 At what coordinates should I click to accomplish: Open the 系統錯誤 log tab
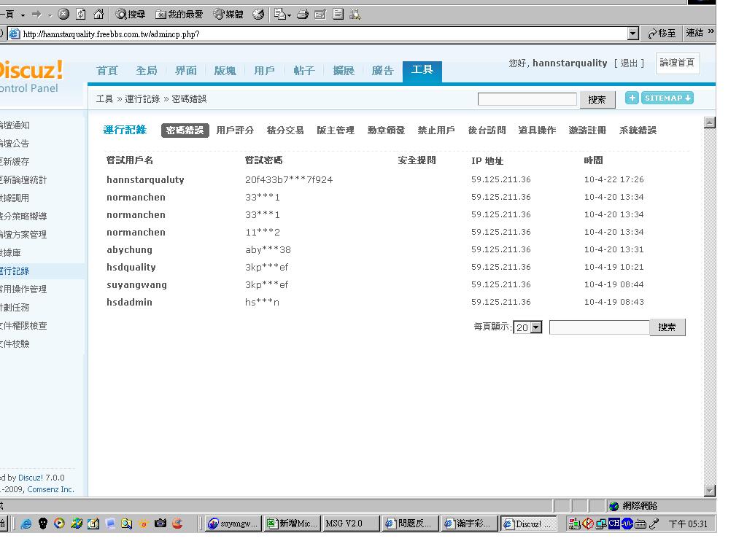638,131
